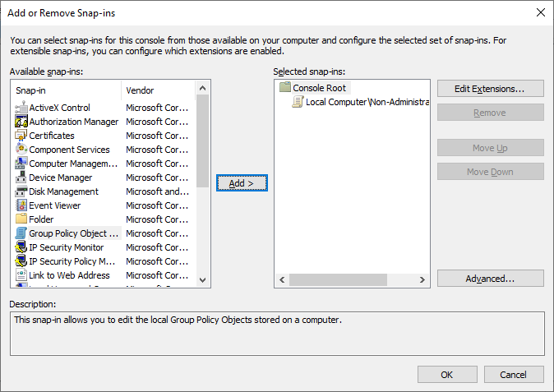Sort by the Vendor column header
The image size is (554, 392).
(x=159, y=90)
